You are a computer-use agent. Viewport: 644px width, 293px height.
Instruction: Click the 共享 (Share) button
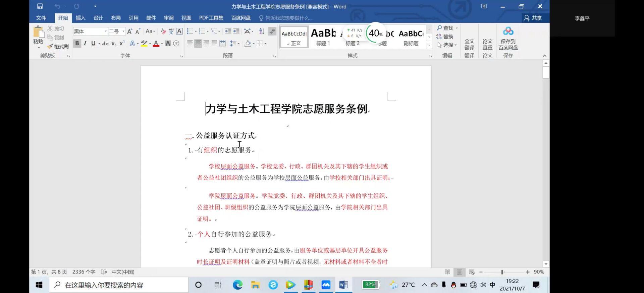point(533,18)
